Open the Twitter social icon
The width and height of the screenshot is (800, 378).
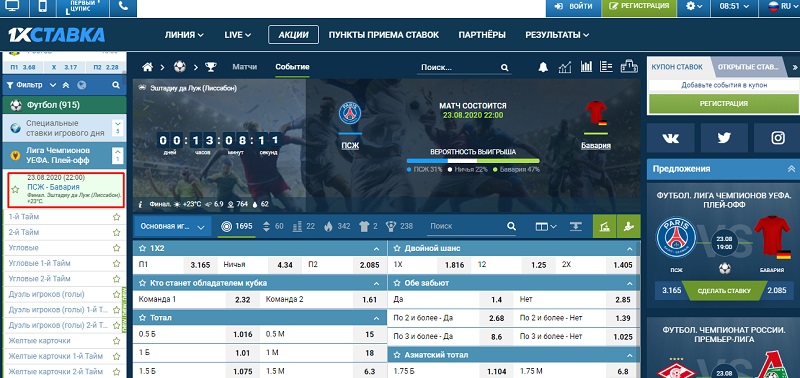(x=724, y=138)
